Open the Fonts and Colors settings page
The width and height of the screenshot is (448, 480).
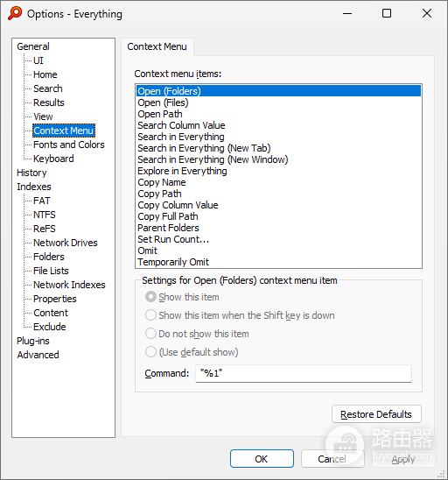(x=69, y=145)
